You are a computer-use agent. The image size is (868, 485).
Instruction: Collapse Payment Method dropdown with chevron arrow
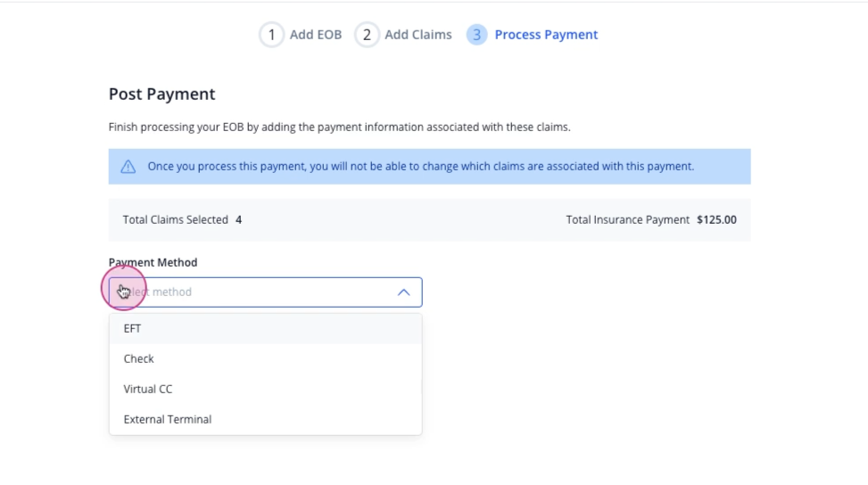pos(403,292)
